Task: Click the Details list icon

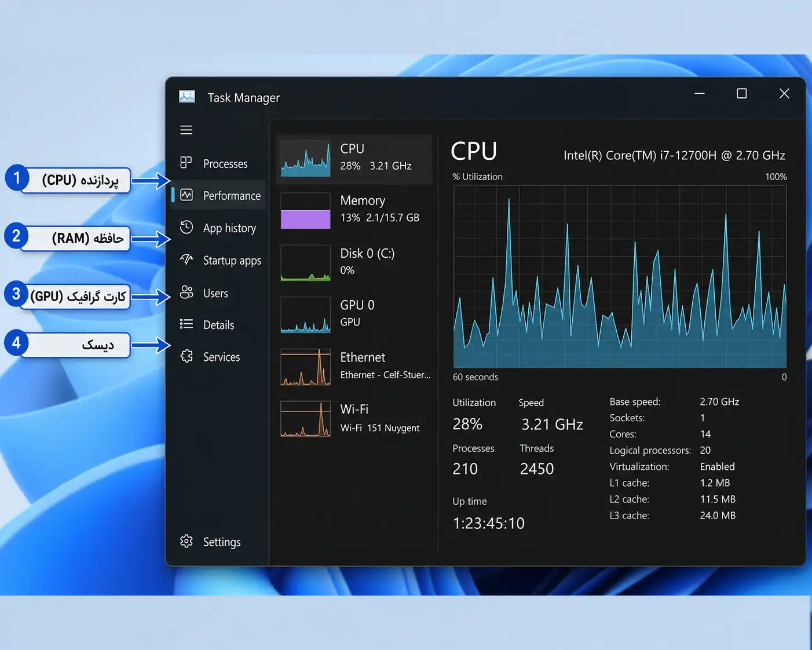Action: 186,324
